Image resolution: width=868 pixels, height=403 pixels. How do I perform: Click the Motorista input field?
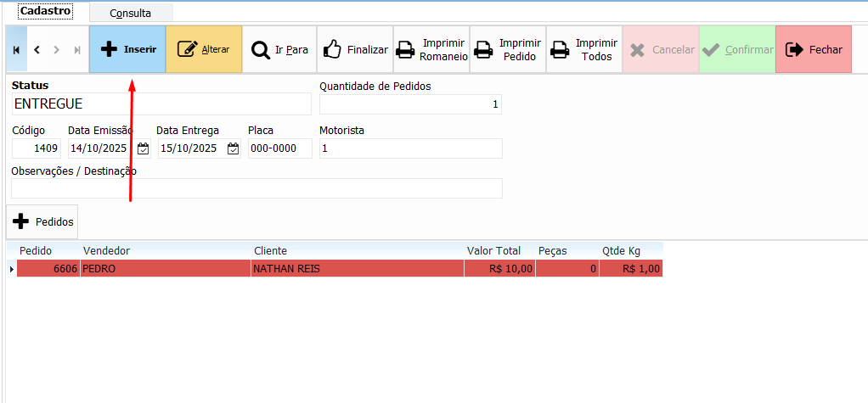tap(410, 148)
